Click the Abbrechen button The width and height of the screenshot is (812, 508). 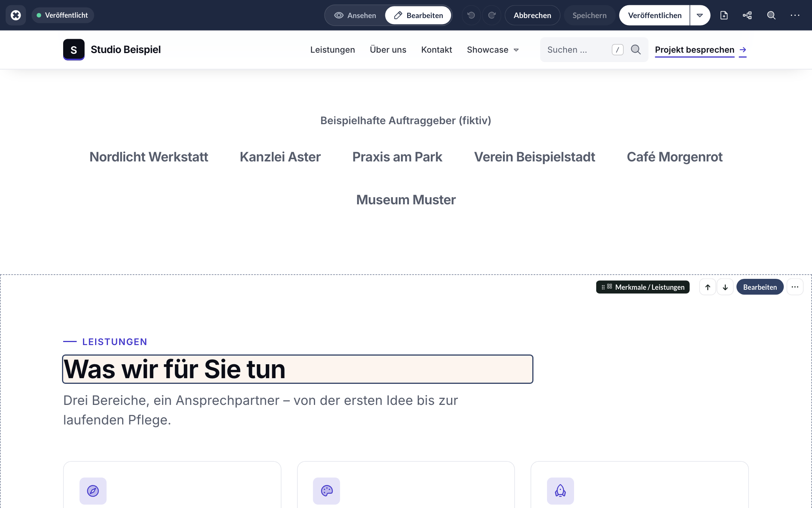(532, 15)
